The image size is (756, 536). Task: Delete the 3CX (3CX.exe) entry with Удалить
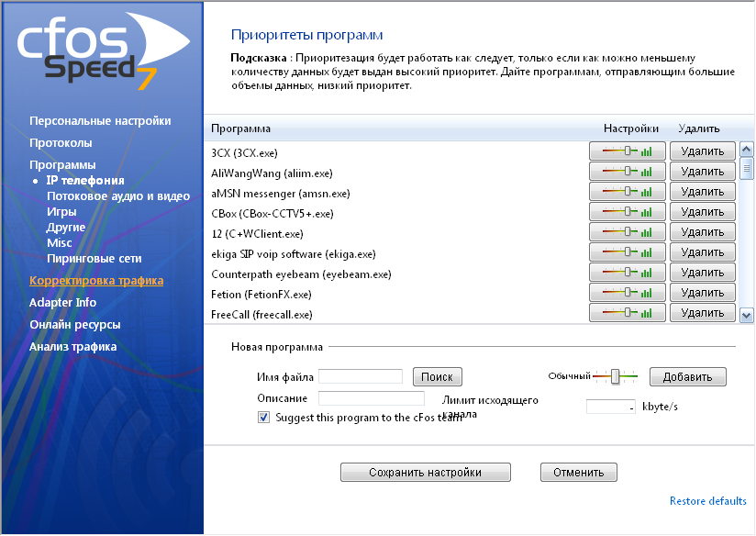click(703, 151)
